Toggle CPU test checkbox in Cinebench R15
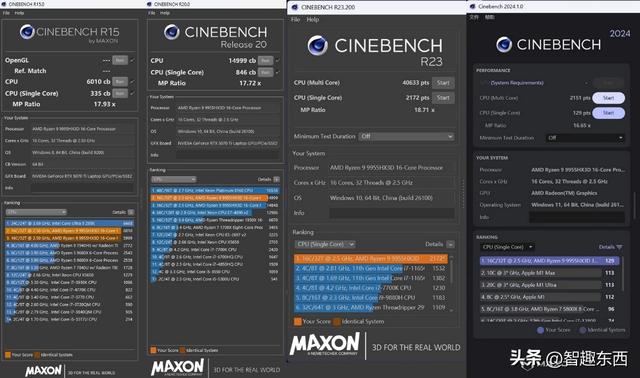The width and height of the screenshot is (640, 378). coord(132,82)
